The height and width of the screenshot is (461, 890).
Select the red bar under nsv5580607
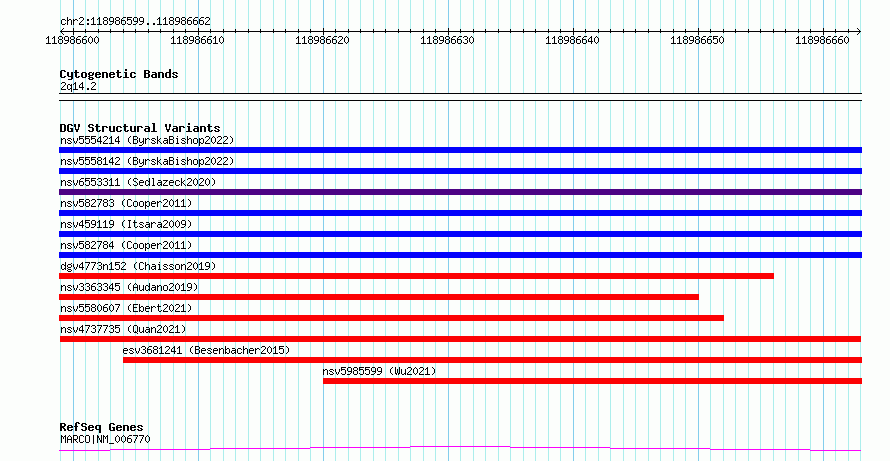(x=392, y=318)
